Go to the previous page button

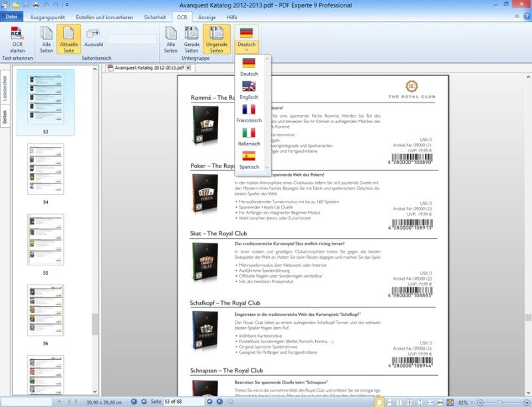coord(144,402)
